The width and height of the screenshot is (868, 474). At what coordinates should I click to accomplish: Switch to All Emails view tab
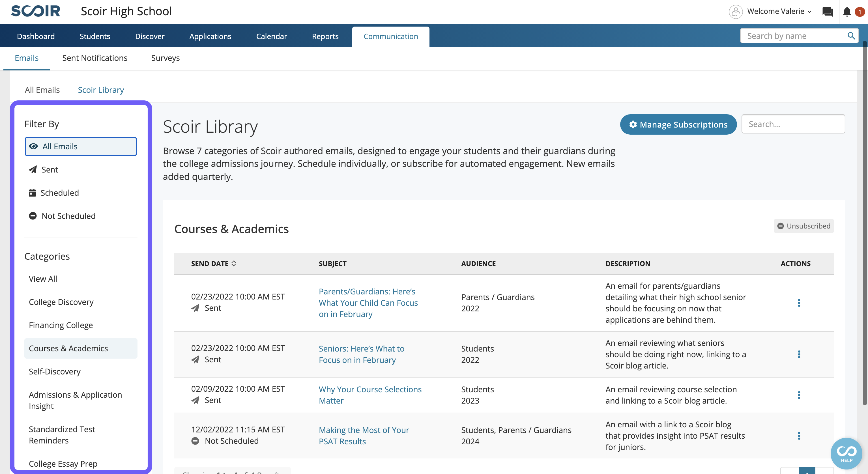[42, 90]
